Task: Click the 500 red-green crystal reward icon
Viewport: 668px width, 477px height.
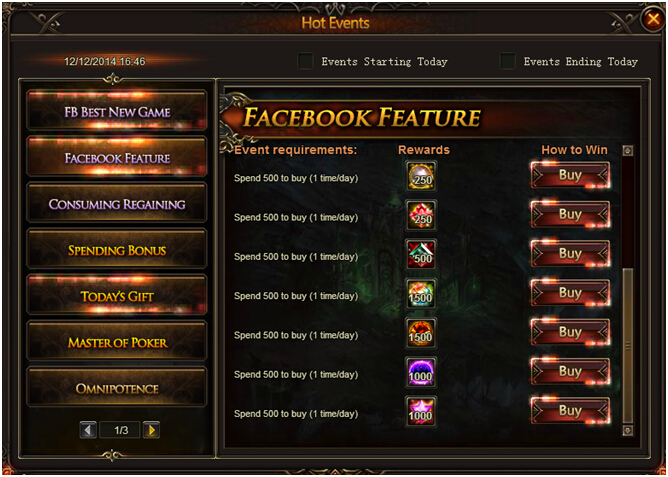Action: point(421,254)
